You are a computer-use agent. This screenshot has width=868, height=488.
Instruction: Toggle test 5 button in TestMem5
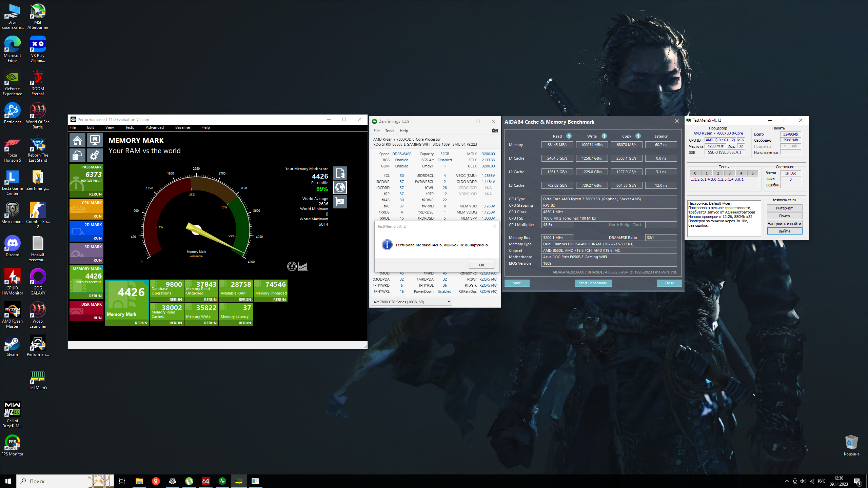(x=752, y=173)
